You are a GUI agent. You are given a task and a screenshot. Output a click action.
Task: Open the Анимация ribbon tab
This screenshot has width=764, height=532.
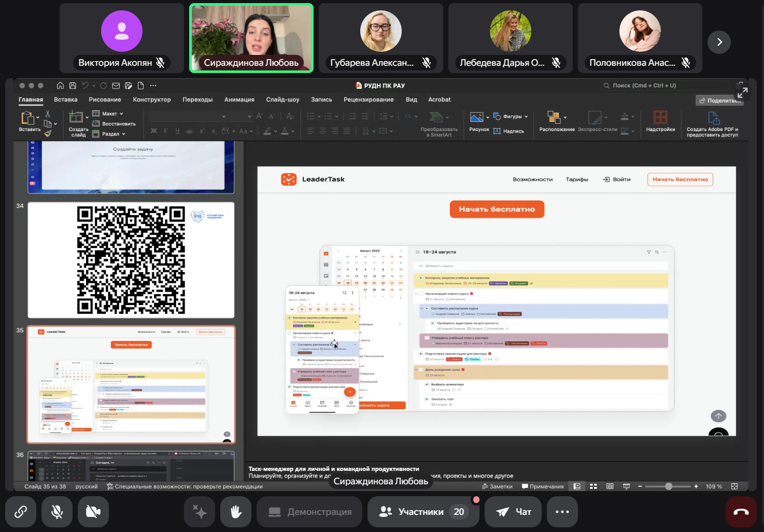click(x=239, y=99)
